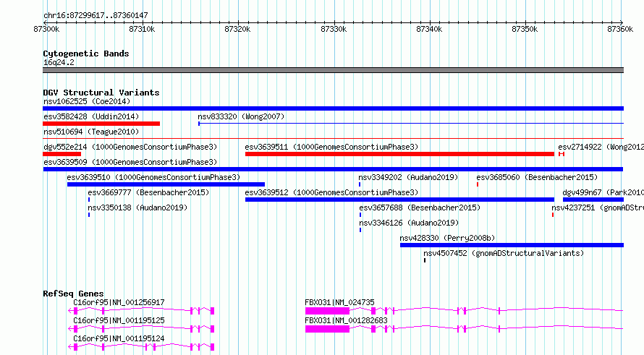Click nsv3346126 (Audano2019) label
Screen dimensions: 644x355
tap(409, 223)
